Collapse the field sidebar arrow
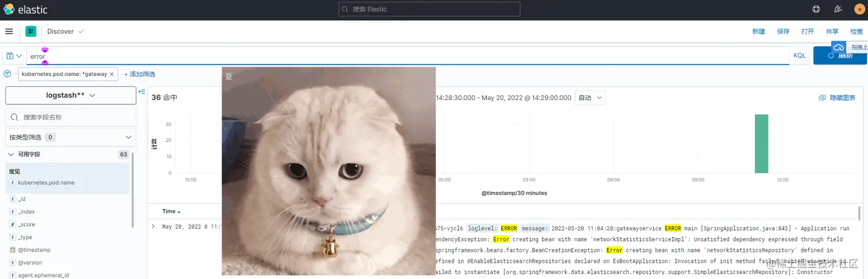 point(142,91)
